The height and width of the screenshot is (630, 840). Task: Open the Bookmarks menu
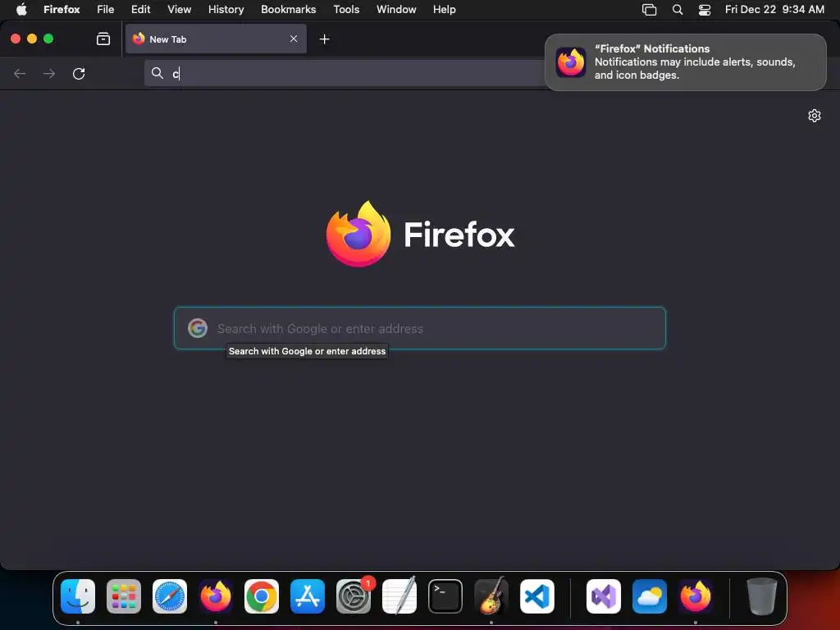(x=288, y=9)
